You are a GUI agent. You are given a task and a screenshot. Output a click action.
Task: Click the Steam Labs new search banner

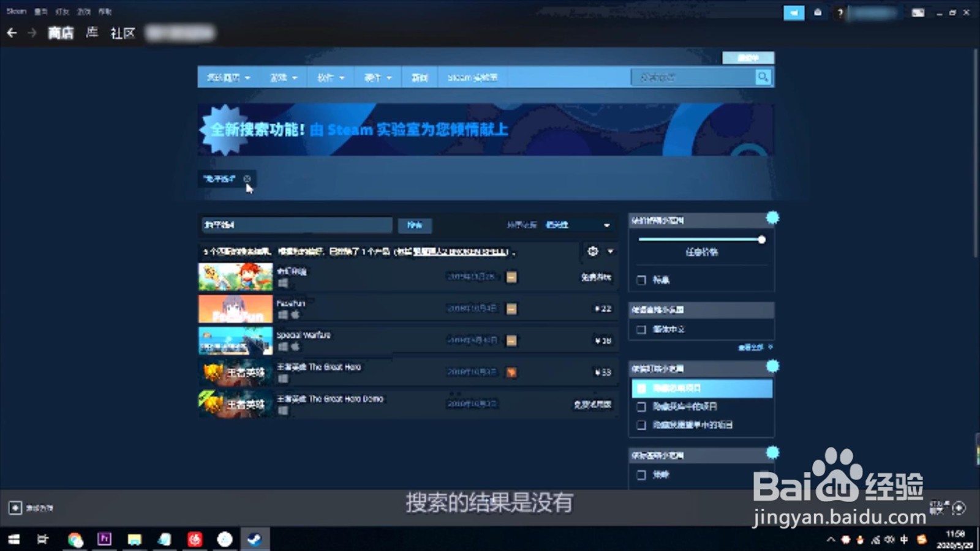point(485,129)
